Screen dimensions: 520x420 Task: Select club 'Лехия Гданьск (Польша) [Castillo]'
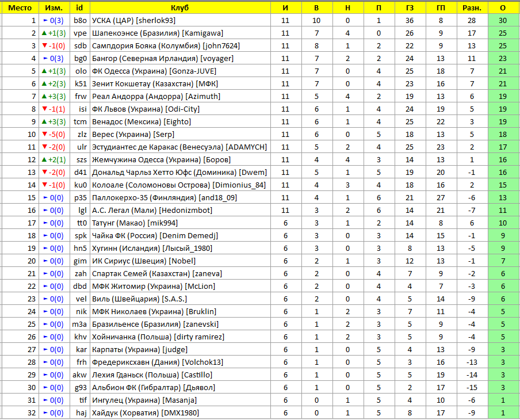152,375
